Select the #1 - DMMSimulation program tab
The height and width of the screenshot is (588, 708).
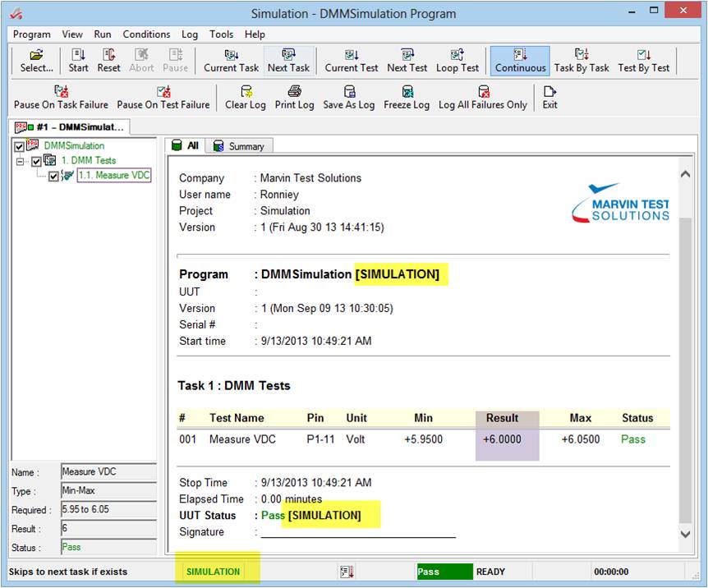70,127
